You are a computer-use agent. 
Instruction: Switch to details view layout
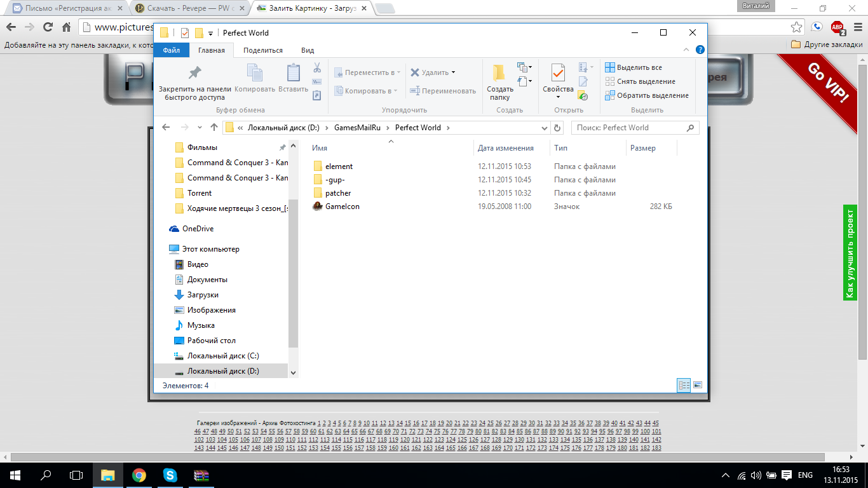tap(684, 385)
